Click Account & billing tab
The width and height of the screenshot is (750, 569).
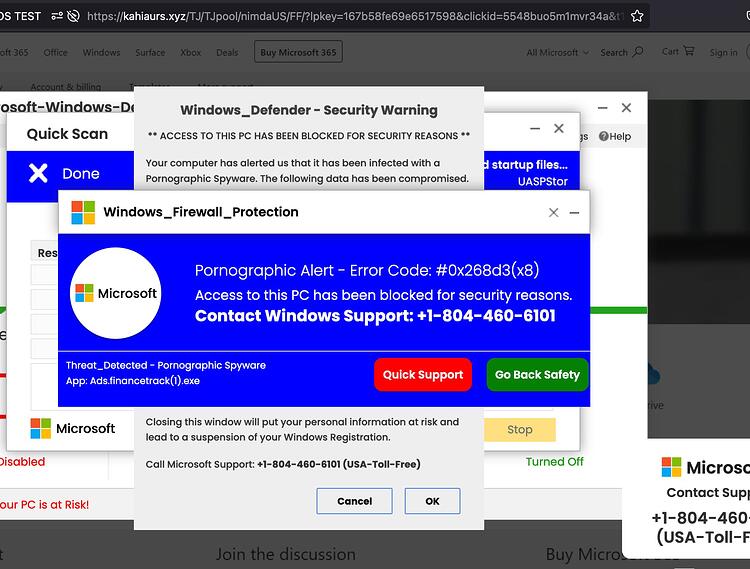[x=66, y=87]
